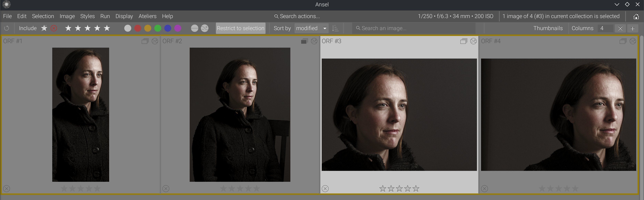Screen dimensions: 644x200
Task: Toggle the rejected images filter
Action: click(x=54, y=28)
